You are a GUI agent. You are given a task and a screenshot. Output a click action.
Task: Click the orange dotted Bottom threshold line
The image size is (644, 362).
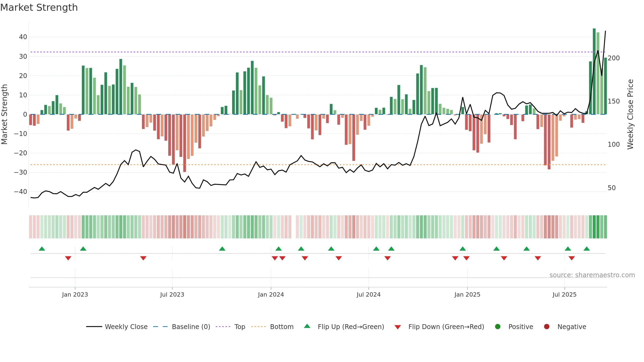tap(318, 165)
